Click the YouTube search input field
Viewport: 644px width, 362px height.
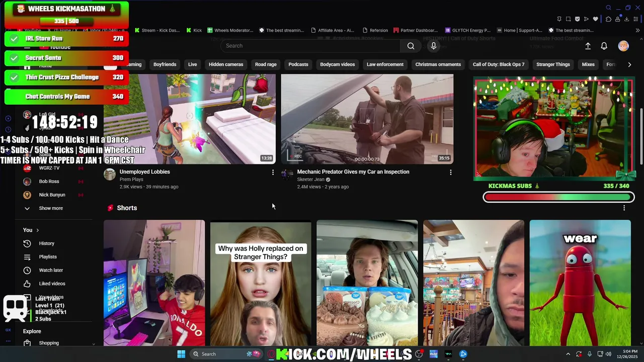tap(310, 46)
